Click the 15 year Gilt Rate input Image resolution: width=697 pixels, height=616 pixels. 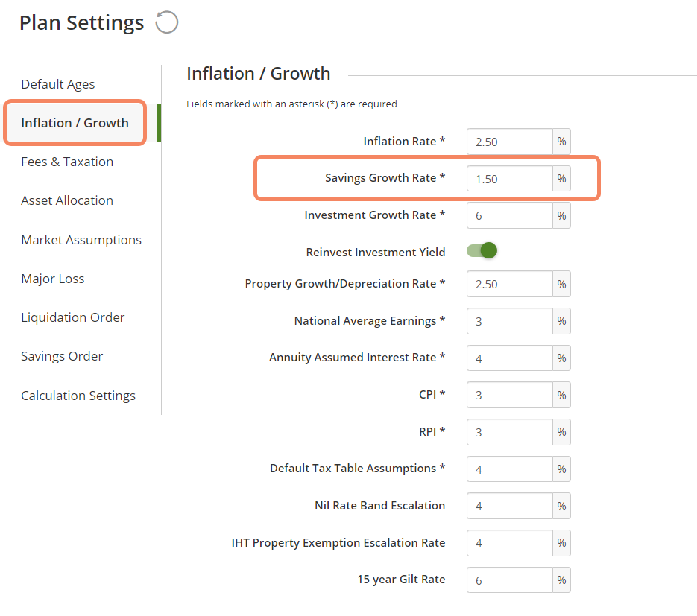coord(509,580)
